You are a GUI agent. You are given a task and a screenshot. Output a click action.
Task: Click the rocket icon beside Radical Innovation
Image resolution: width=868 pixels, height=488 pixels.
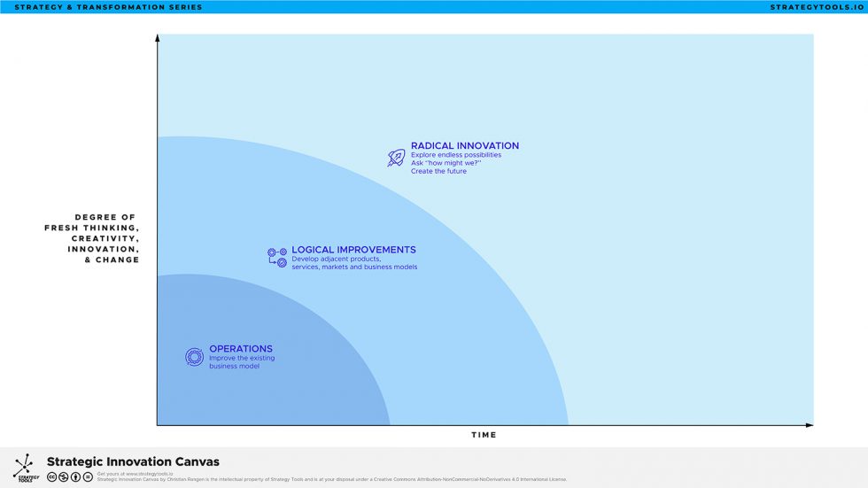click(x=396, y=158)
